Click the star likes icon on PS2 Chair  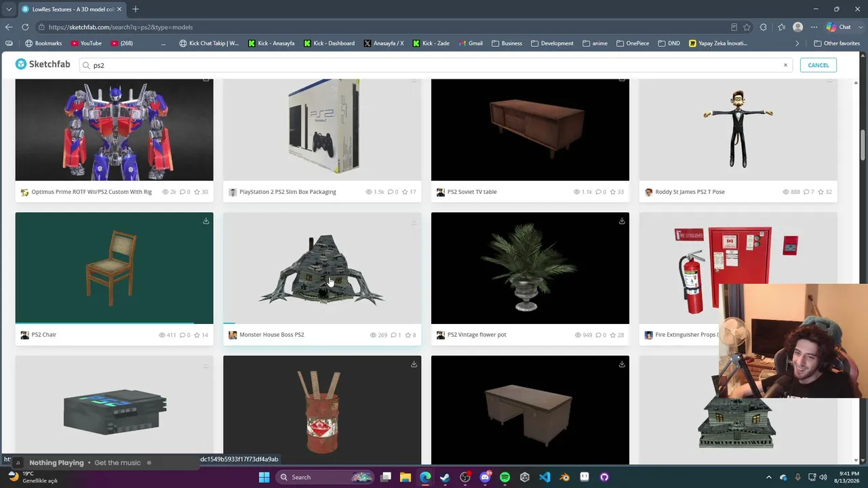197,335
